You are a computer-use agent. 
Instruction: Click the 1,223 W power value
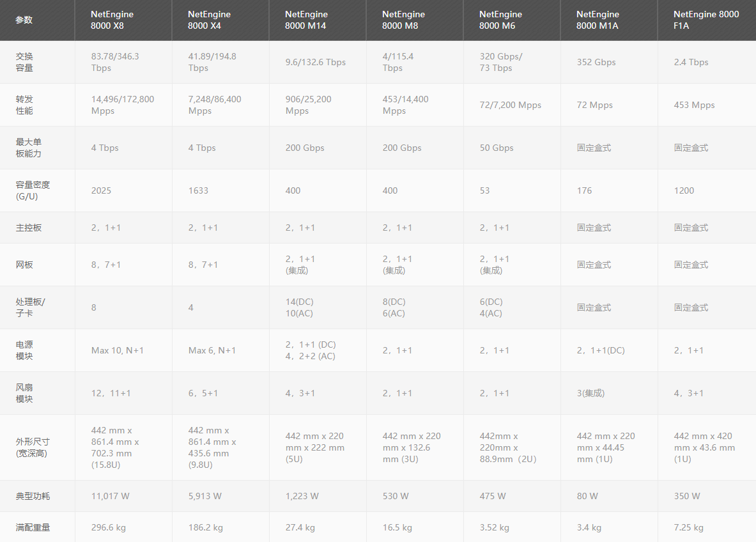[302, 496]
